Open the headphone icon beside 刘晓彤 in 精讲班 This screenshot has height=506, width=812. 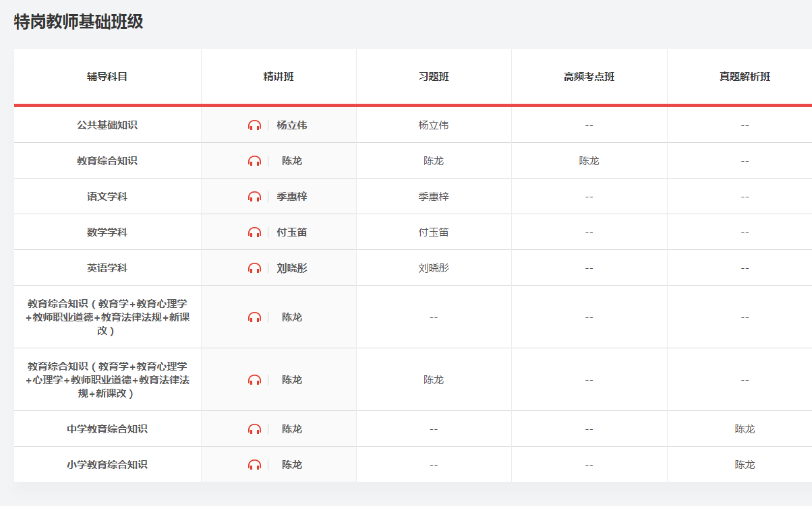tap(254, 268)
